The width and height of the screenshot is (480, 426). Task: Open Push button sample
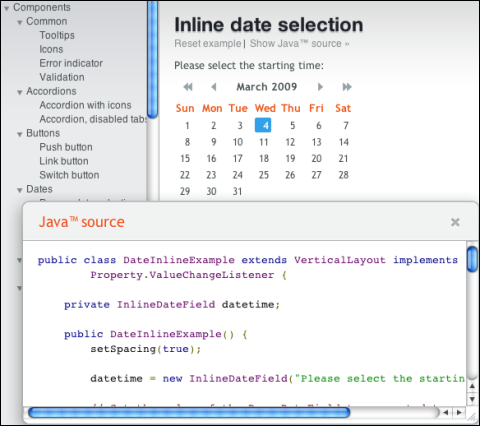point(66,147)
